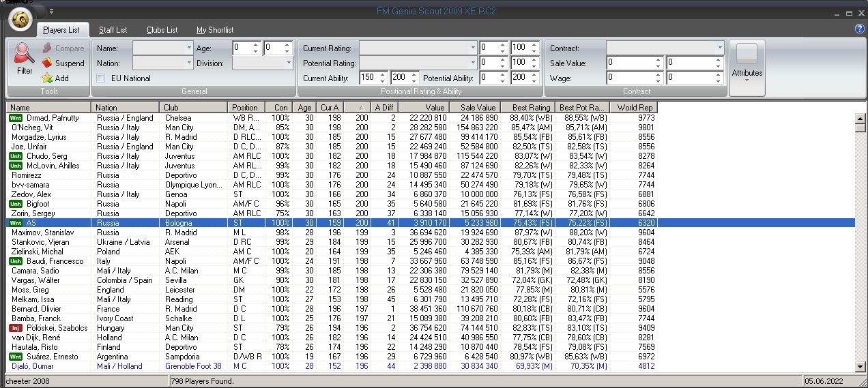Open the Contract dropdown

(719, 48)
